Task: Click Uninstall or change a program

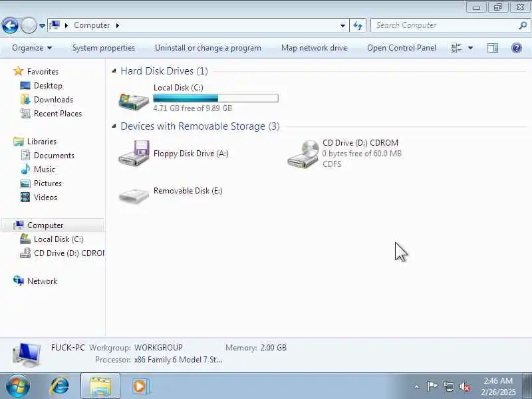Action: 208,48
